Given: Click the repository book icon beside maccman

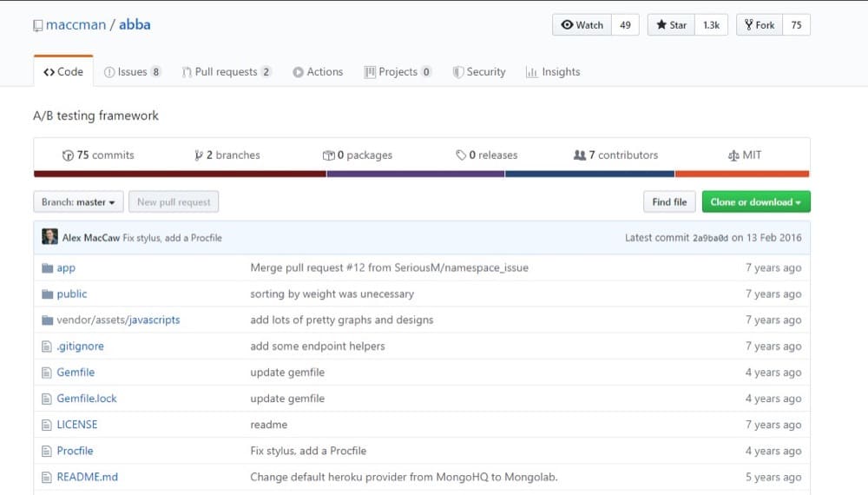Looking at the screenshot, I should (37, 25).
